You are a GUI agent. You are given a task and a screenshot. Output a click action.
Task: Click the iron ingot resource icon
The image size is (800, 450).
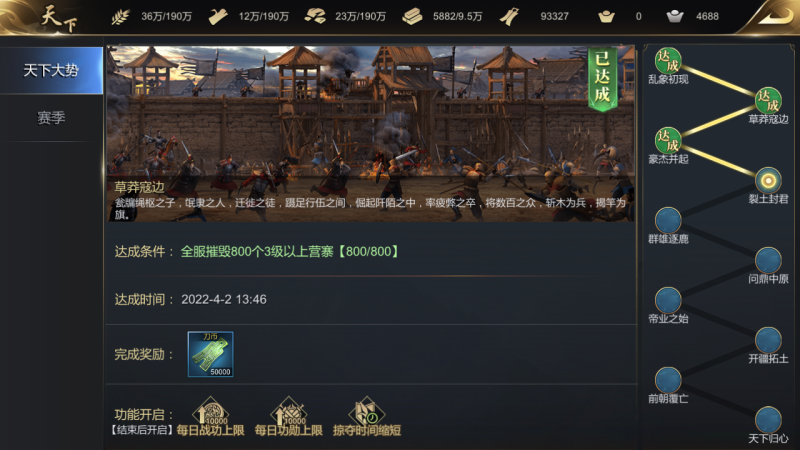[x=412, y=17]
